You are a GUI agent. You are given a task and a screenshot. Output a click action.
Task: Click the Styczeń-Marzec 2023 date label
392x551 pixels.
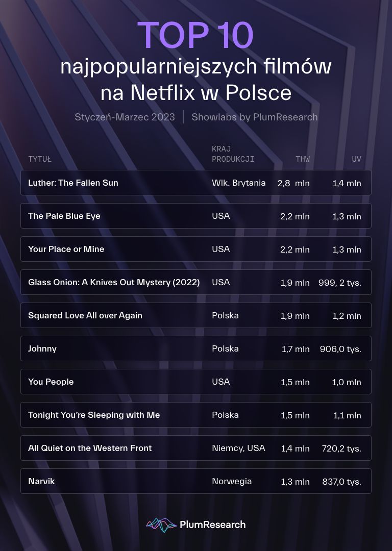(125, 117)
